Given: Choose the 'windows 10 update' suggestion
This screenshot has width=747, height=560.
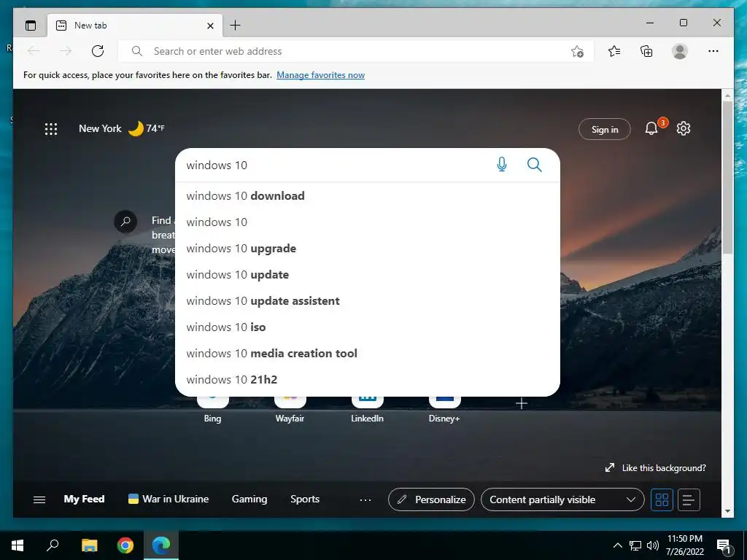Looking at the screenshot, I should click(x=368, y=274).
